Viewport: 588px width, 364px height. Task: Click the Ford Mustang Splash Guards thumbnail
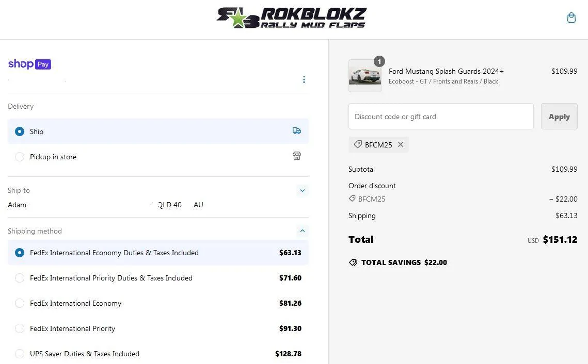(365, 76)
